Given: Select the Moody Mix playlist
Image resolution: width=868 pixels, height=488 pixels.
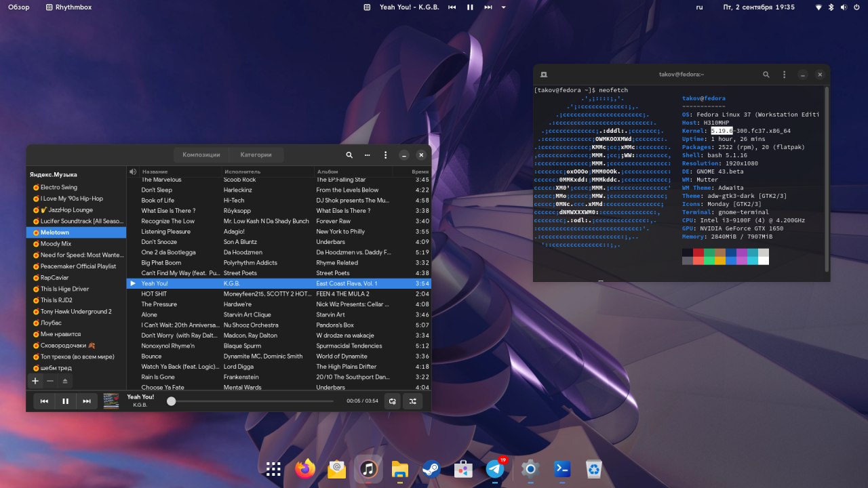Looking at the screenshot, I should click(x=56, y=243).
